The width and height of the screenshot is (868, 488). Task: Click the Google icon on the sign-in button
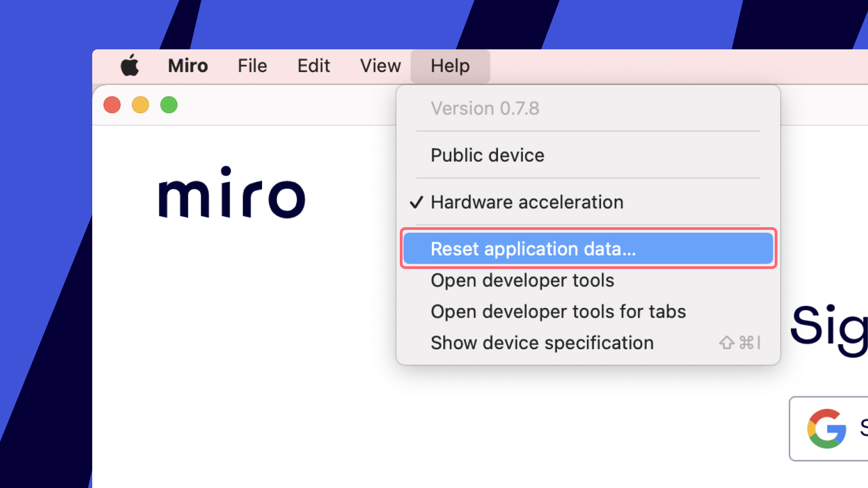click(x=827, y=429)
